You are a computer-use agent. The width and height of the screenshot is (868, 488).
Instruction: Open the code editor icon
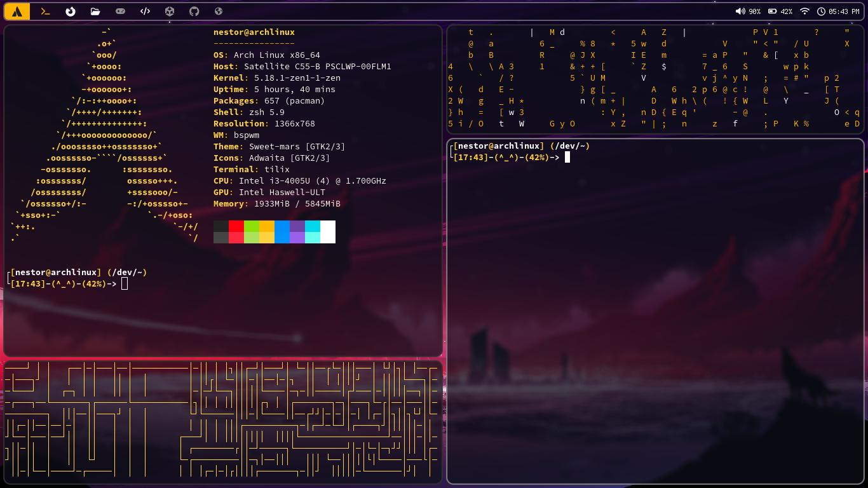(145, 11)
